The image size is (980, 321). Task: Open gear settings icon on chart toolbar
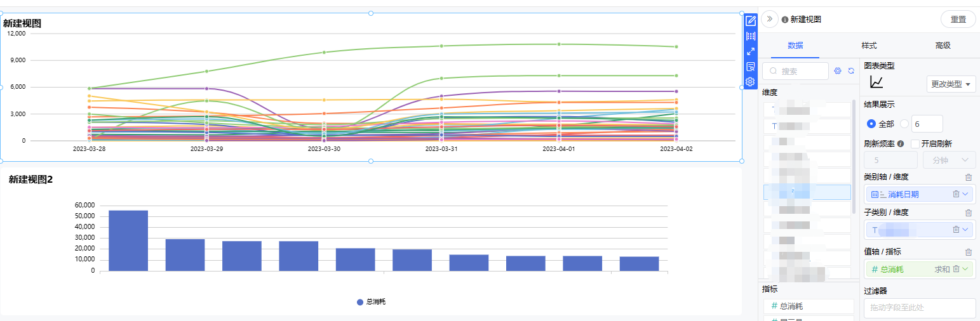point(751,82)
